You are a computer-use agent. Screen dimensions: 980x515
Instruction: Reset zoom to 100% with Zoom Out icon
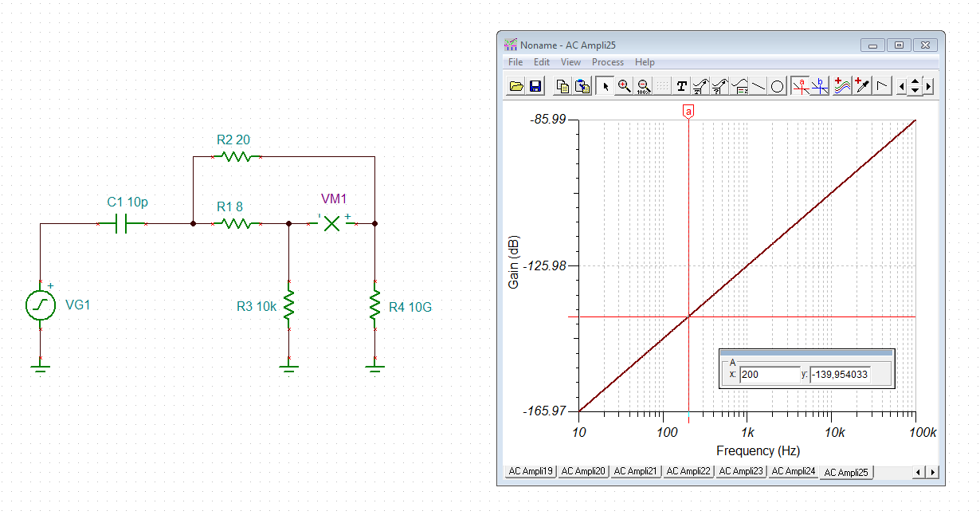point(645,85)
